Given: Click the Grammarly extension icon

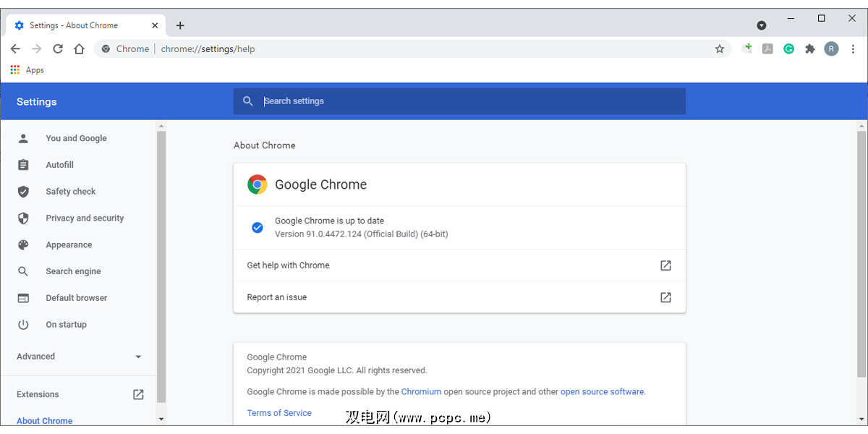Looking at the screenshot, I should pos(789,49).
